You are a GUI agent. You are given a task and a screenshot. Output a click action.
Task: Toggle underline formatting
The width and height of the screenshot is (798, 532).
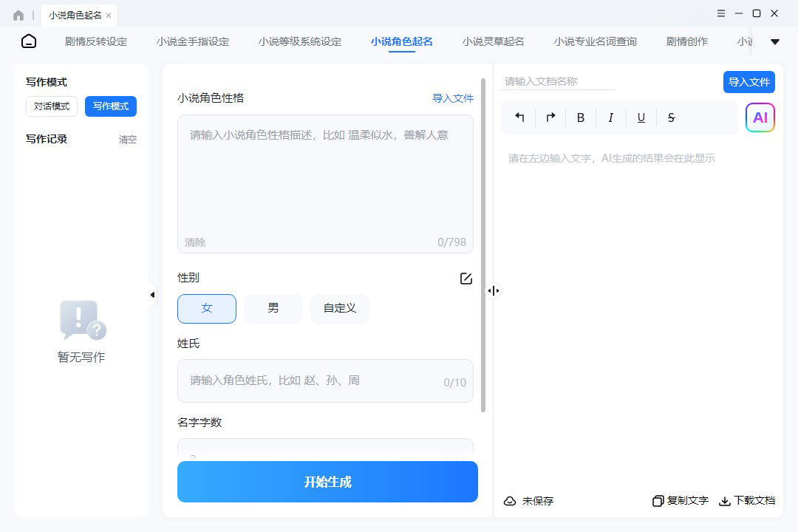(641, 117)
